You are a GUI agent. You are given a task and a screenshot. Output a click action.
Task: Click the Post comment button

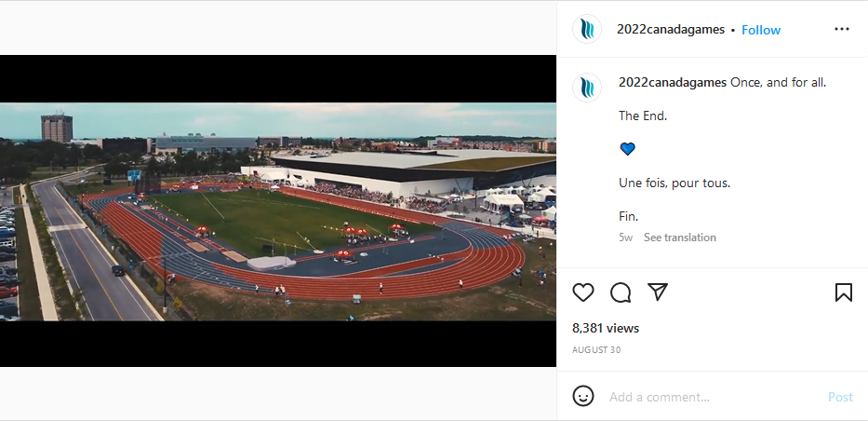840,397
